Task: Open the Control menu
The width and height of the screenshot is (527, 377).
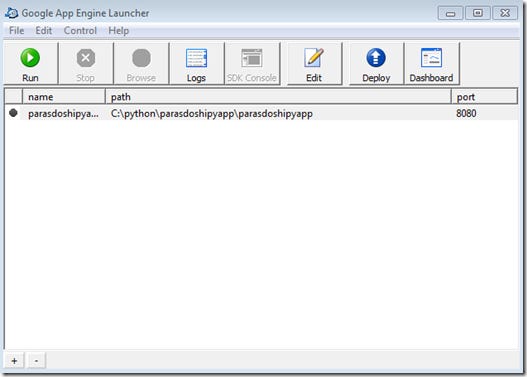Action: 80,31
